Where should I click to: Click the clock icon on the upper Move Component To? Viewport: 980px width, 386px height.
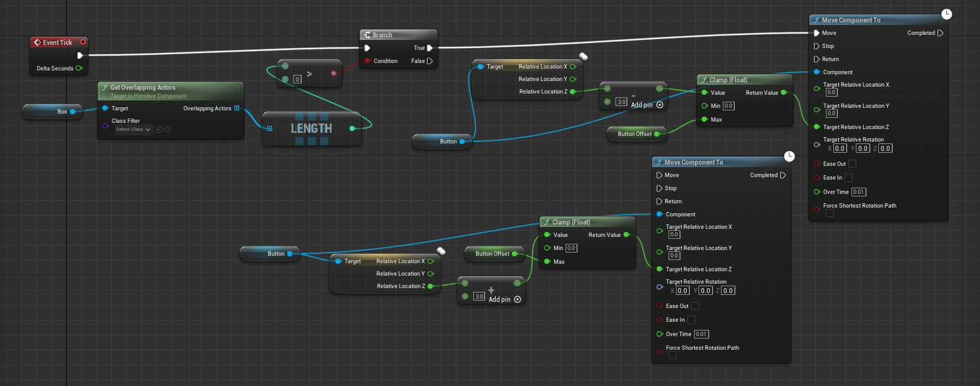tap(946, 14)
